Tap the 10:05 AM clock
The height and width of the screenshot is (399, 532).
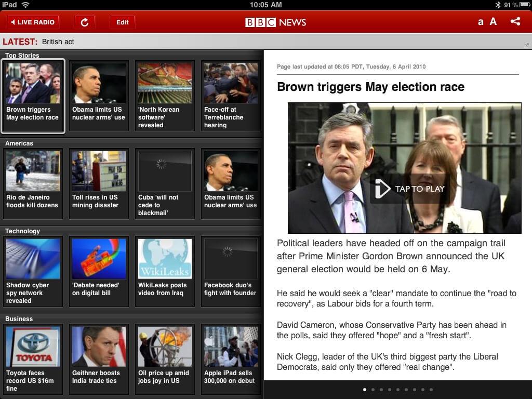[x=265, y=5]
